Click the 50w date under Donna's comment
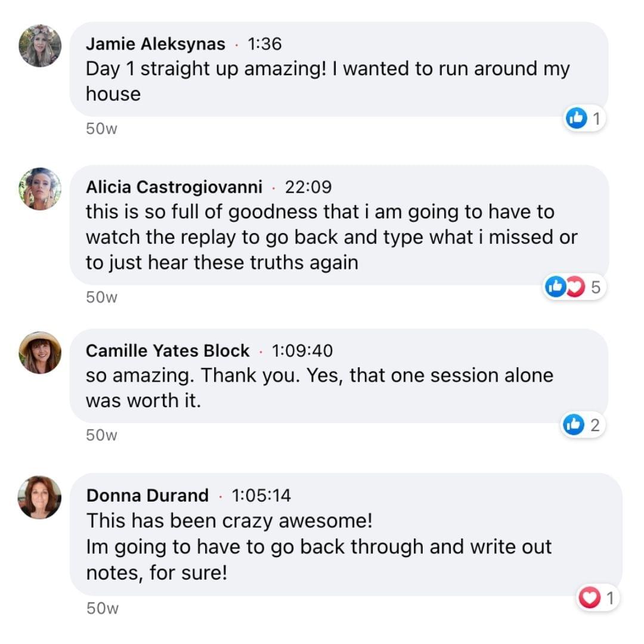644x644 pixels. [102, 608]
